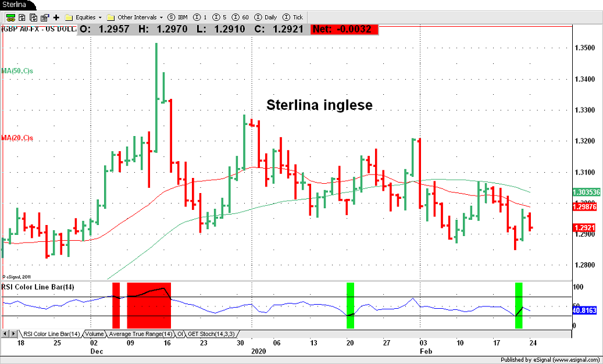Click the RSI Color Line Bar(14) pane label

pyautogui.click(x=38, y=287)
